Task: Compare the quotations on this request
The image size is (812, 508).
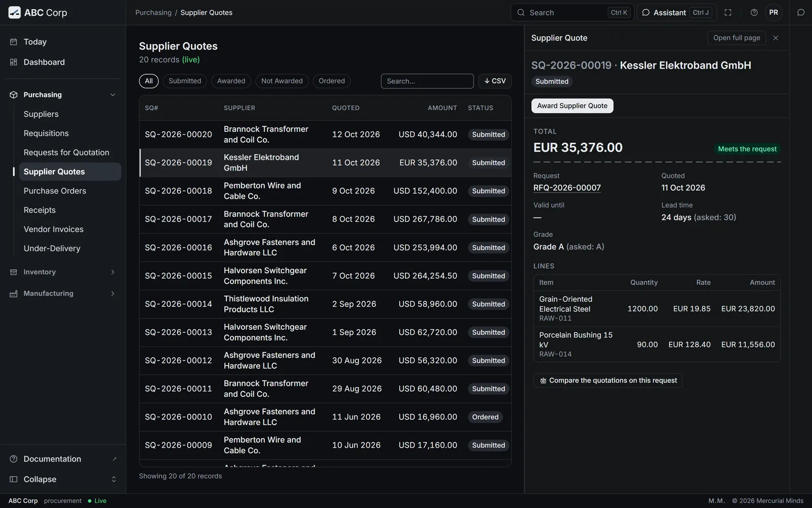Action: (608, 380)
